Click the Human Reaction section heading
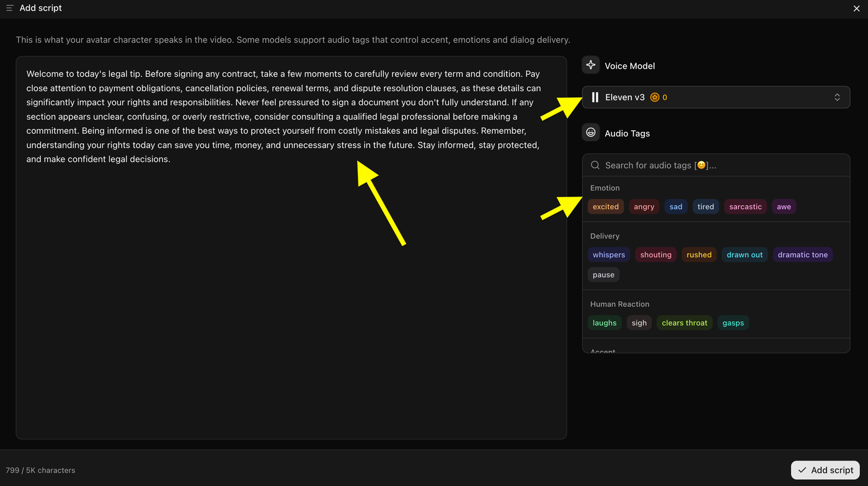 point(619,304)
